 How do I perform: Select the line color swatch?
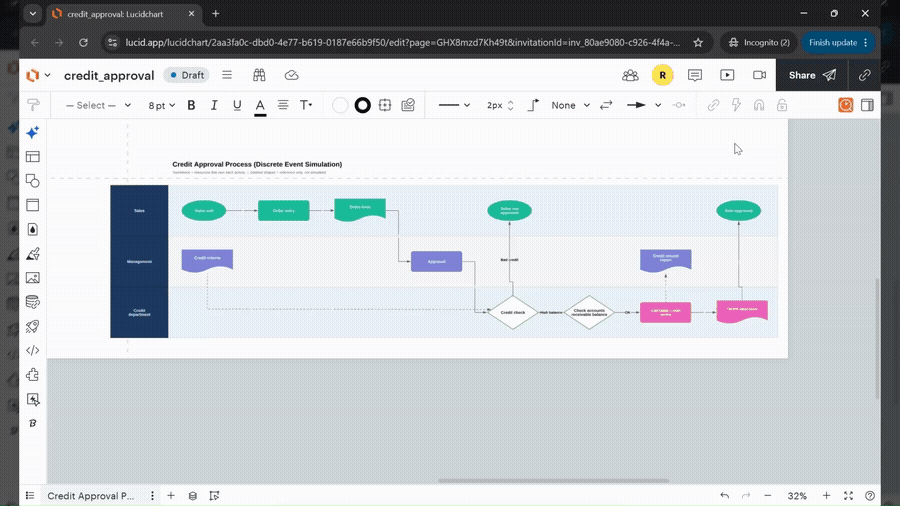click(363, 105)
